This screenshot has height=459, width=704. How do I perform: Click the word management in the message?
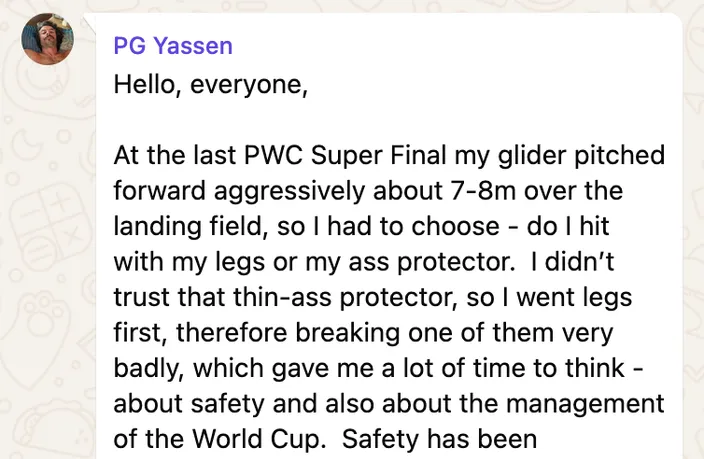tap(585, 404)
